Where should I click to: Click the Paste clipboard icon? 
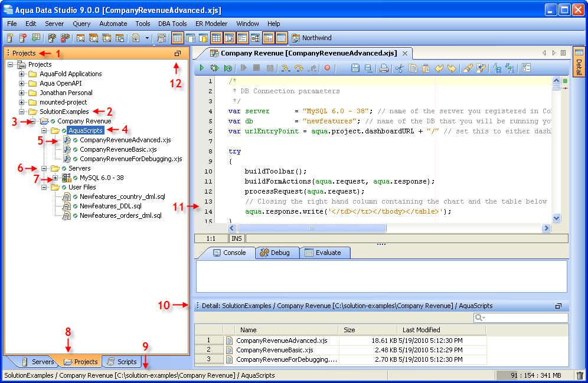click(x=426, y=68)
